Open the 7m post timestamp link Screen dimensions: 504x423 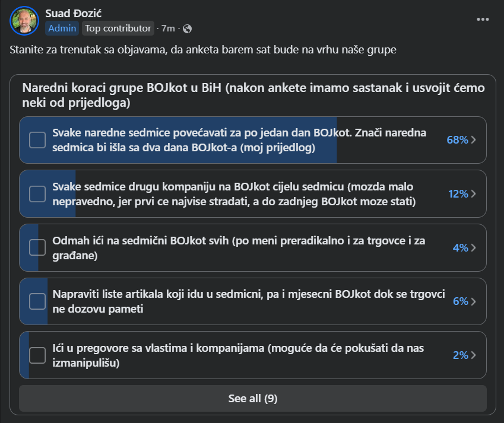(168, 28)
